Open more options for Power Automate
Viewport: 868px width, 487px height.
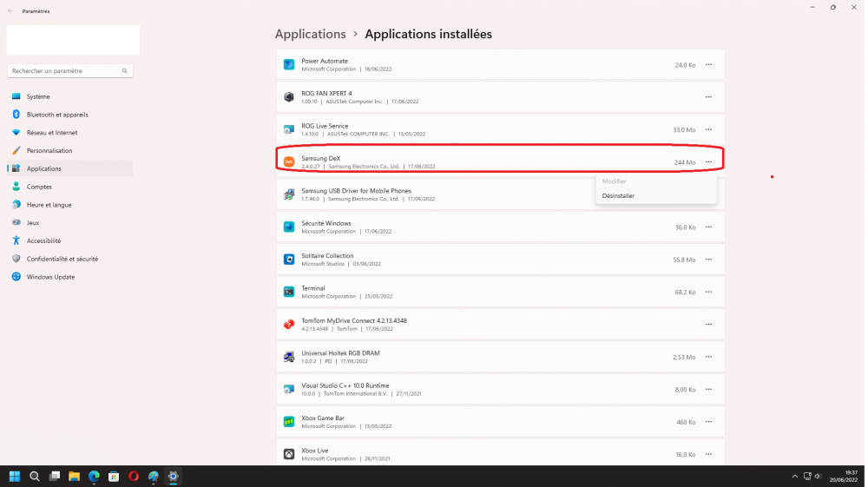coord(708,65)
